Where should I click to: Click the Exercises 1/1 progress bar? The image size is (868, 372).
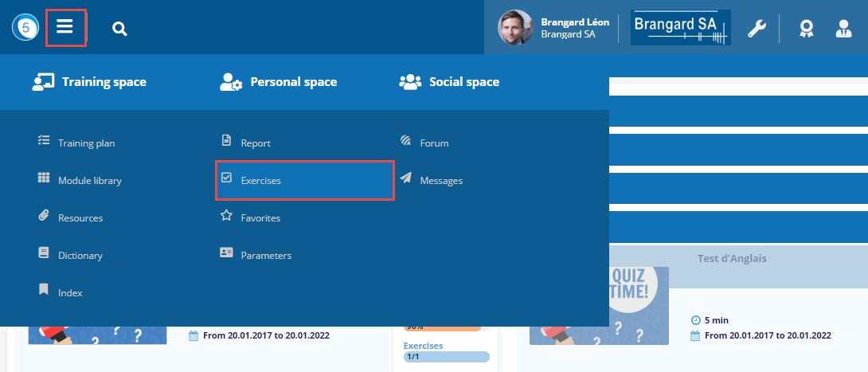point(446,357)
